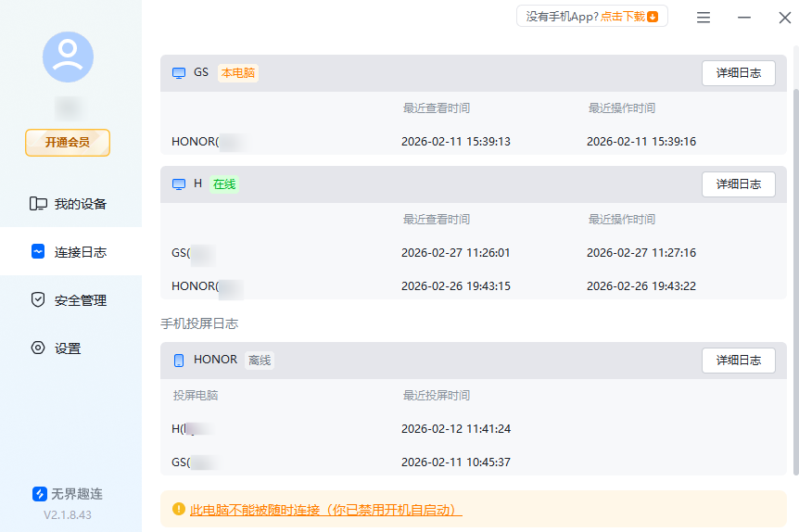This screenshot has width=799, height=532.
Task: Click the 2026-02-27 11:26:01 log row for GS
Action: click(x=455, y=252)
